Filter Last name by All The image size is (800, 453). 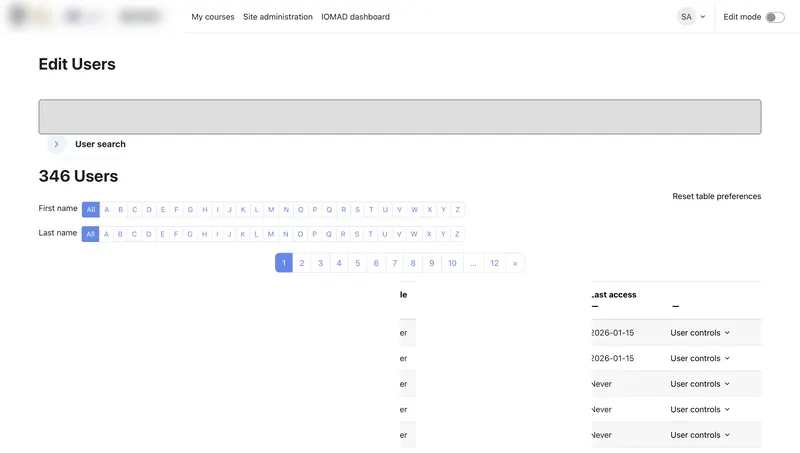(x=90, y=234)
